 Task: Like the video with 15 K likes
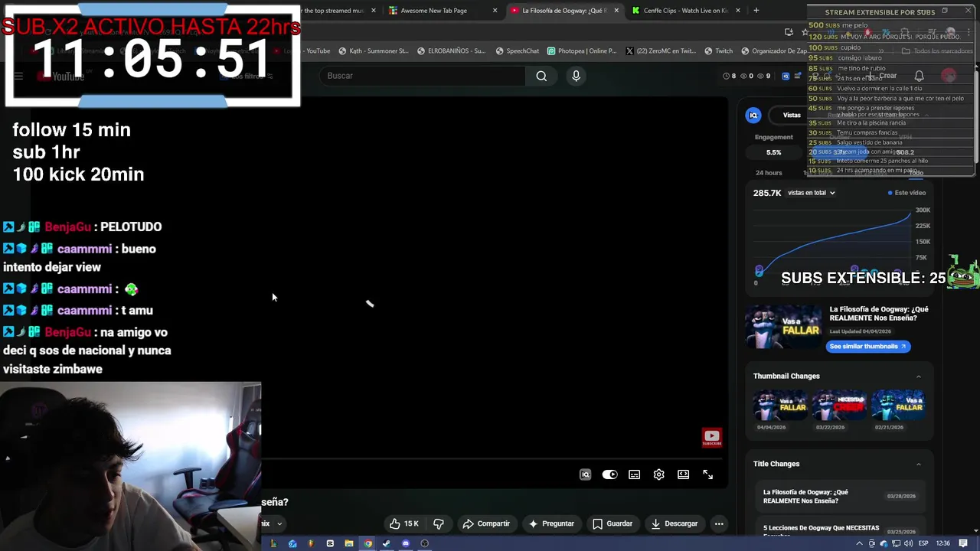(x=403, y=523)
